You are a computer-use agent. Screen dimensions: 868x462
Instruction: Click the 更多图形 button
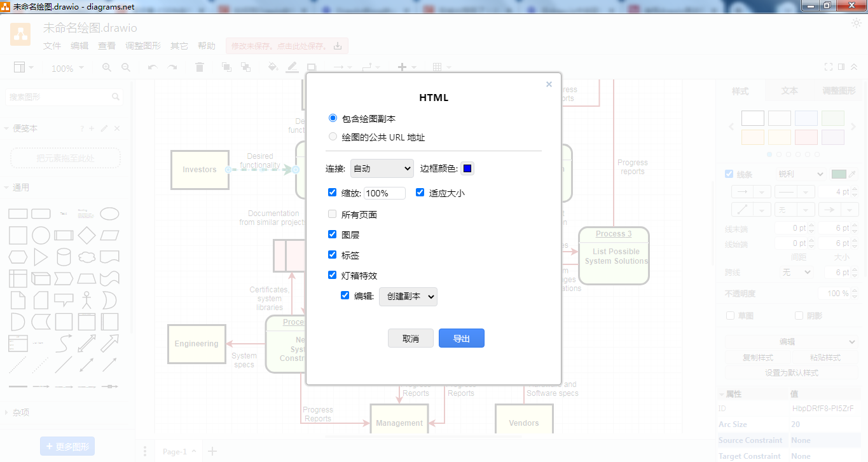click(x=67, y=445)
